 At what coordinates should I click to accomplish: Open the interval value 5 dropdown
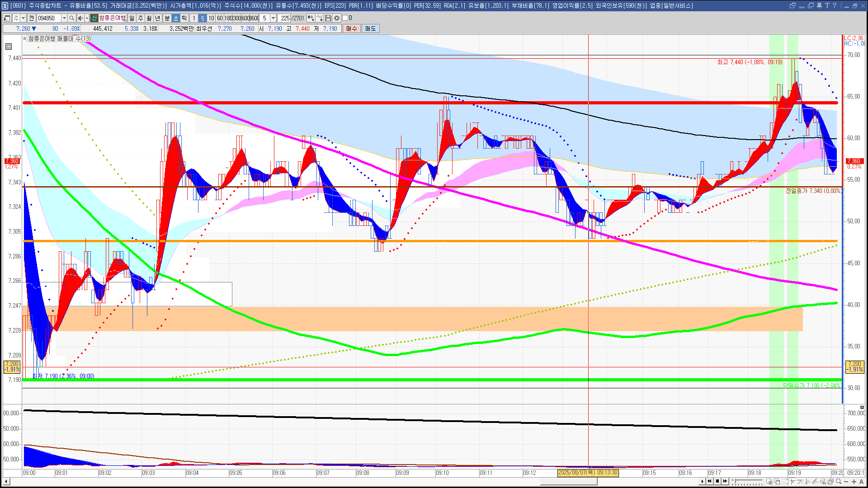click(273, 18)
